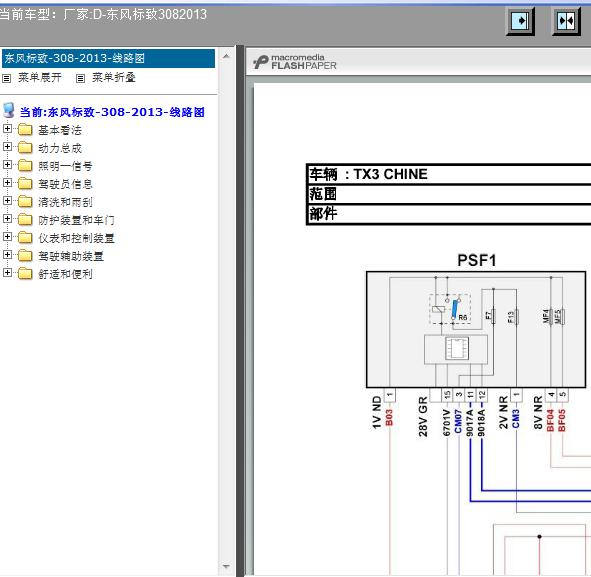Viewport: 591px width, 577px height.
Task: Click the folder icon for 动力总成
Action: click(25, 147)
